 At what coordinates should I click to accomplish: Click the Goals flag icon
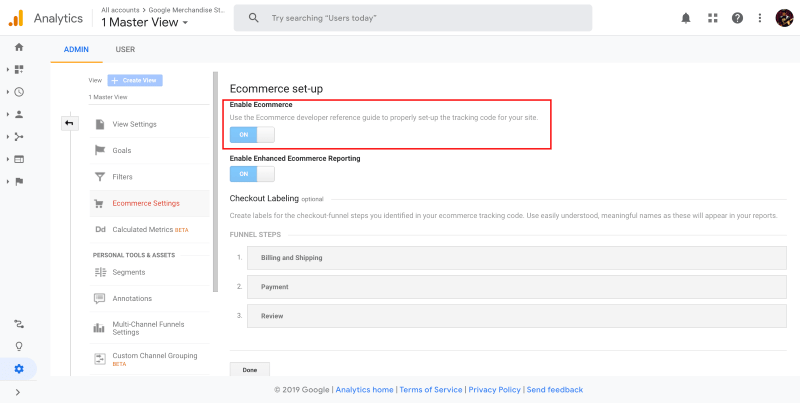(x=100, y=150)
